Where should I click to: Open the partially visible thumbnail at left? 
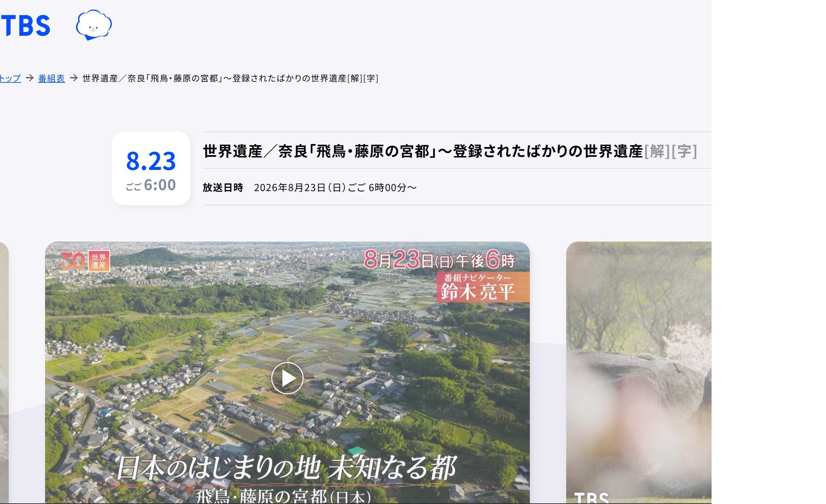4,372
